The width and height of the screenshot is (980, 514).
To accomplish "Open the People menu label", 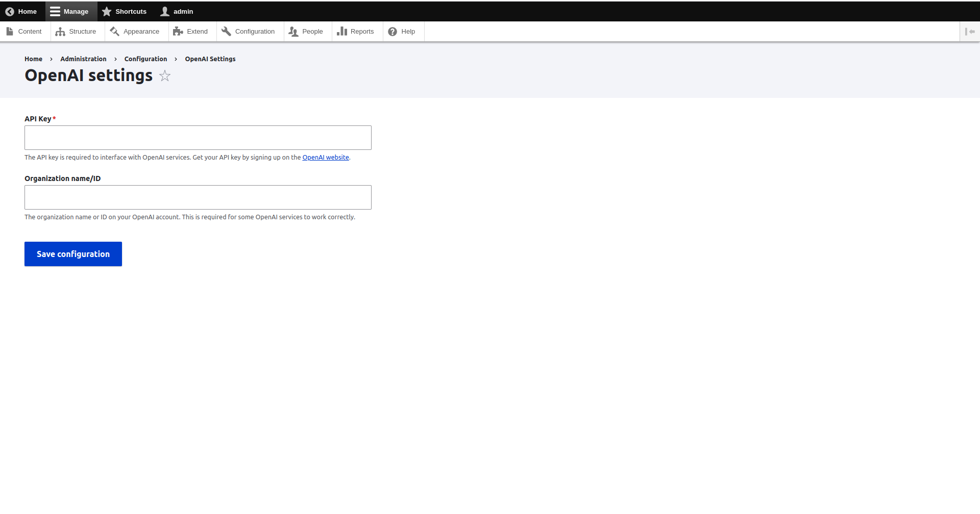I will 313,32.
